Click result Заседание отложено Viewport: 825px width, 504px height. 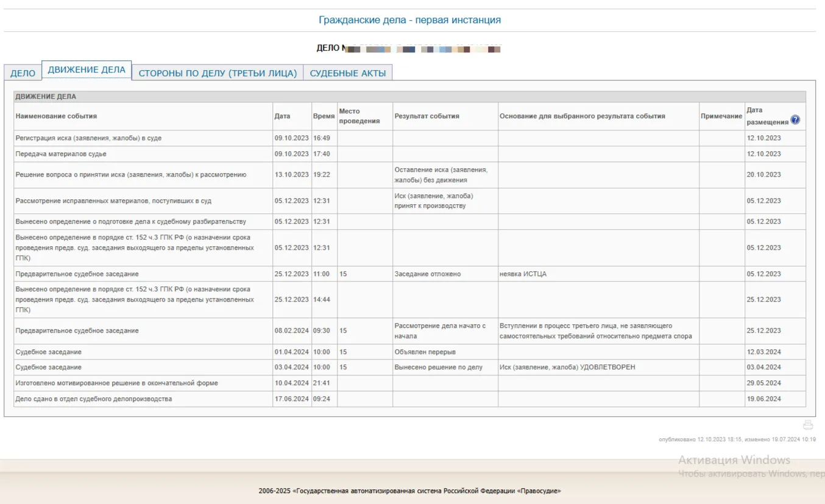pos(427,274)
